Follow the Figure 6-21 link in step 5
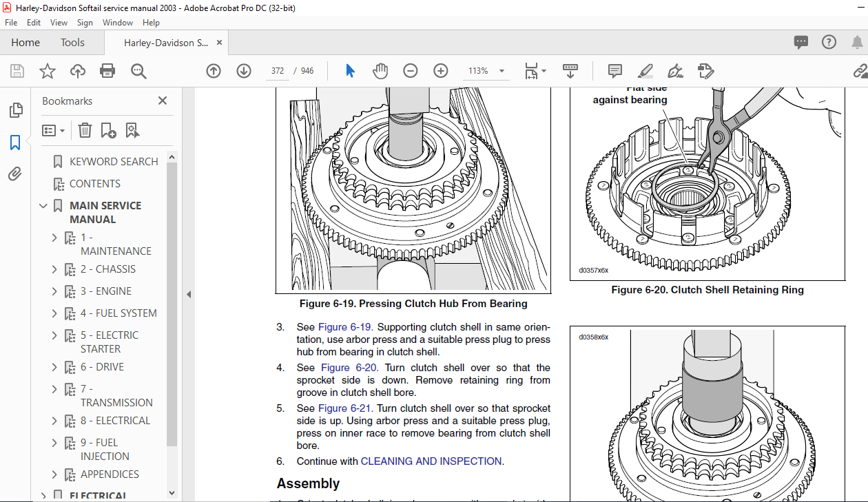The image size is (868, 502). coord(344,408)
